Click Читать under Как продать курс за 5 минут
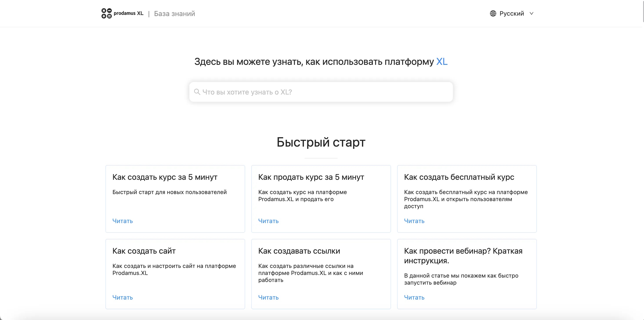 click(268, 221)
